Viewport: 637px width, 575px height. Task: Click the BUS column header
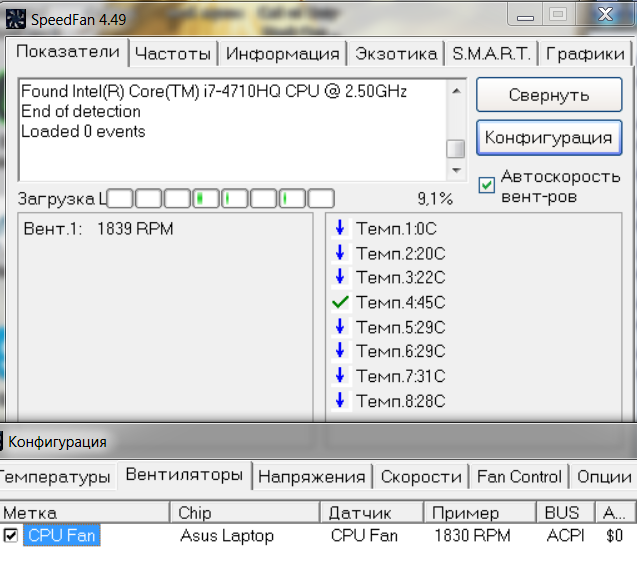(566, 512)
